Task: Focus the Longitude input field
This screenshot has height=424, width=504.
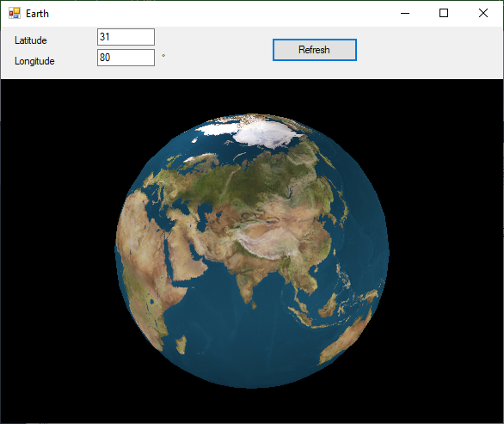Action: [x=126, y=58]
